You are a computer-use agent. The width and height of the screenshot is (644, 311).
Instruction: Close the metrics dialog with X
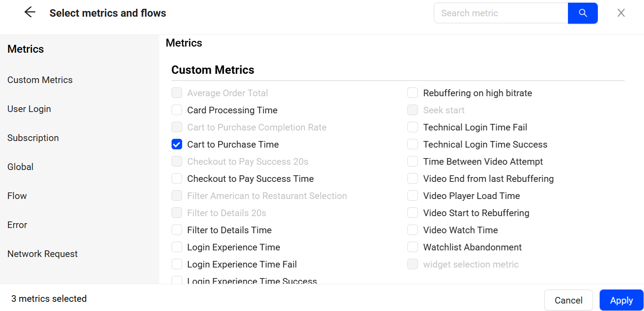click(x=621, y=13)
